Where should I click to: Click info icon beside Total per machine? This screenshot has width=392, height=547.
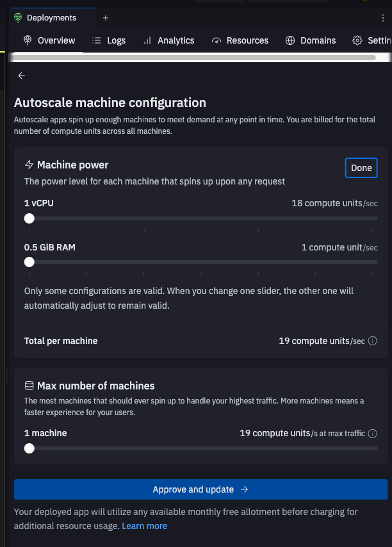373,341
